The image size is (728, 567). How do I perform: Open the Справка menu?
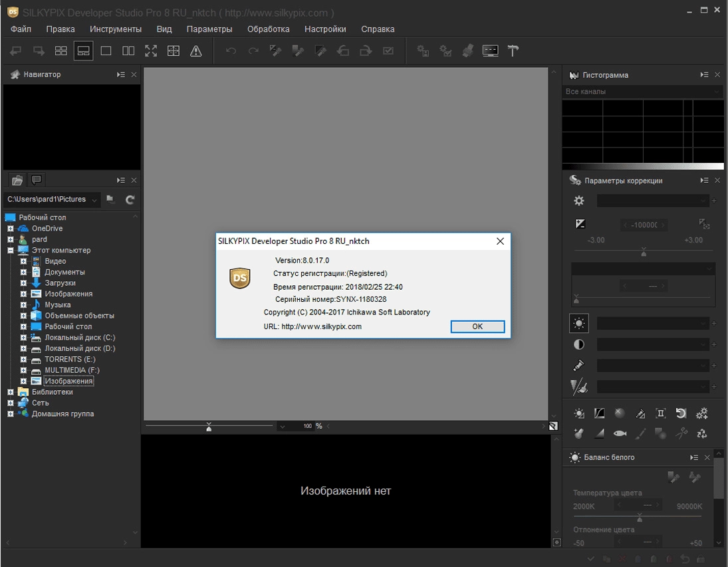(x=378, y=29)
